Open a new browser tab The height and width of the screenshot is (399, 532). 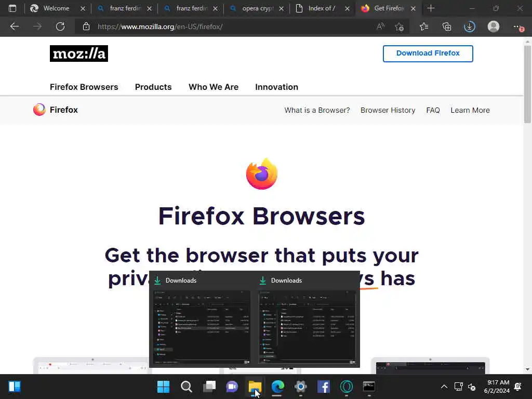pyautogui.click(x=431, y=8)
